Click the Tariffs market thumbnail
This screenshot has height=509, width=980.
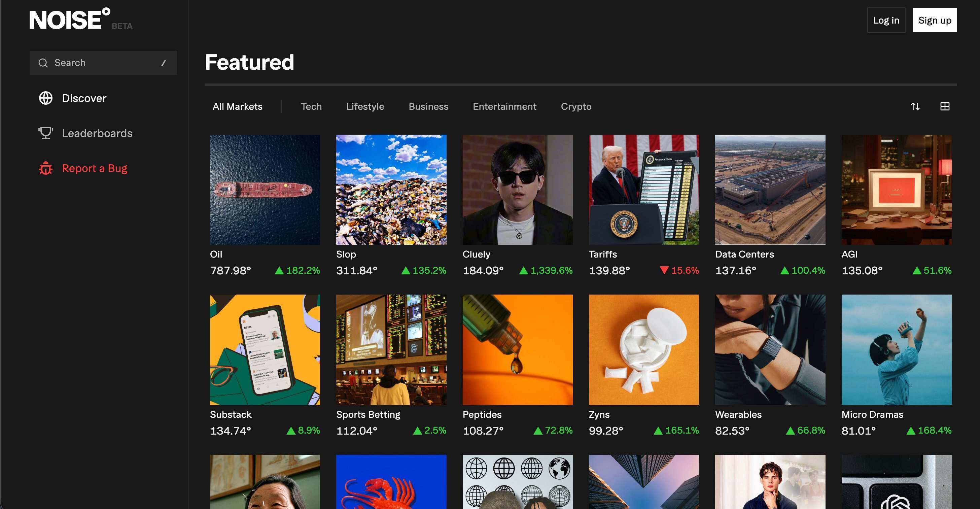pos(644,189)
